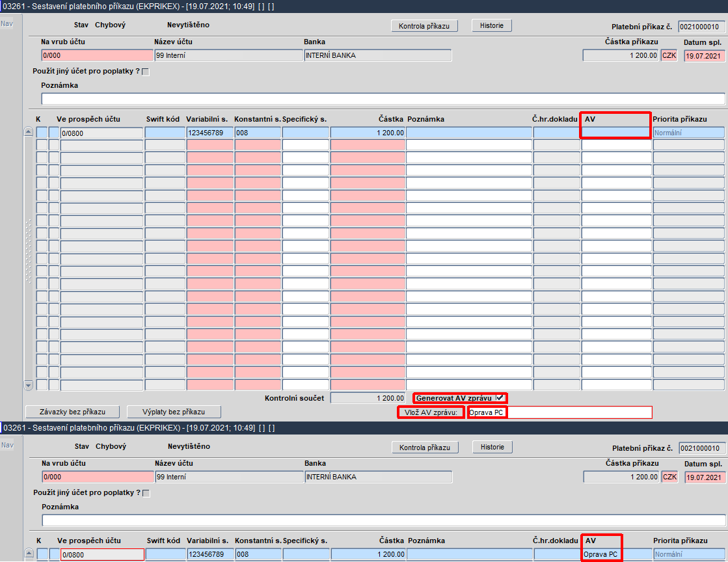Open Priorita příkazu Normální dropdown in upper grid

tap(688, 133)
